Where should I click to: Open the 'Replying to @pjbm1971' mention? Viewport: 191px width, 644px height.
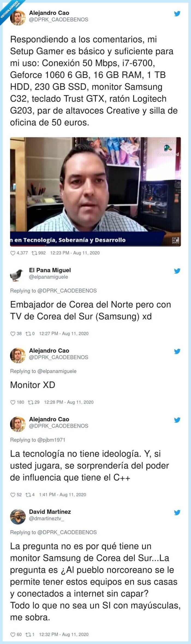coord(38,440)
